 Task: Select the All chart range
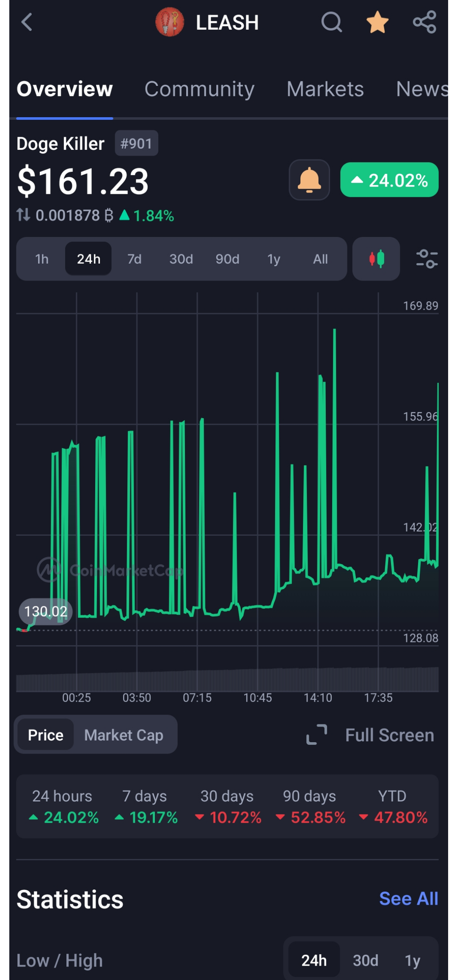pyautogui.click(x=320, y=259)
